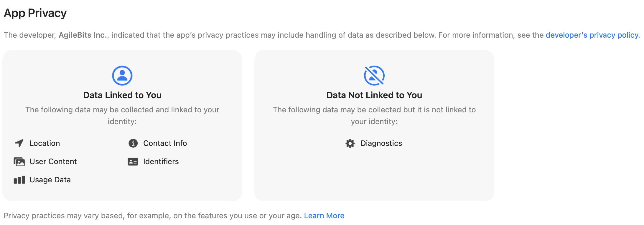The image size is (644, 225).
Task: Click the User Content label
Action: pyautogui.click(x=53, y=161)
